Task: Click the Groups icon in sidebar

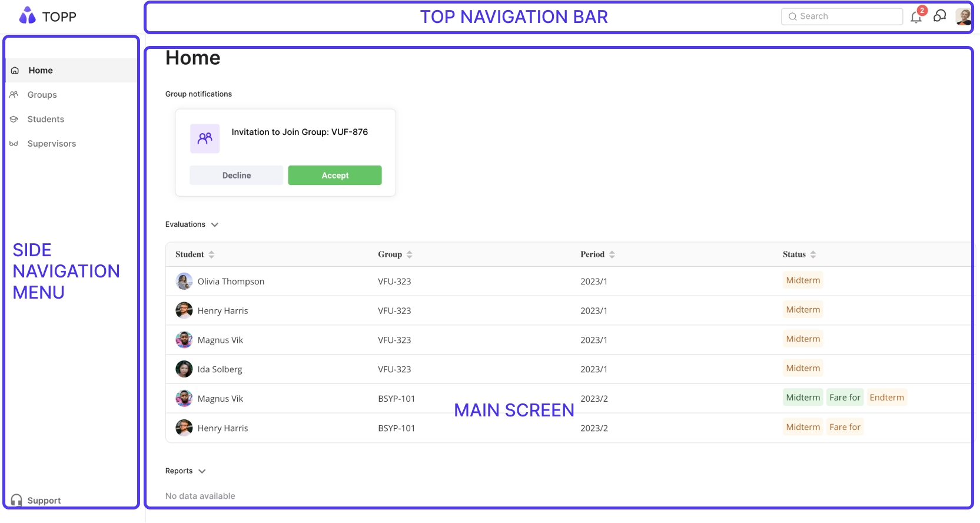Action: [14, 95]
